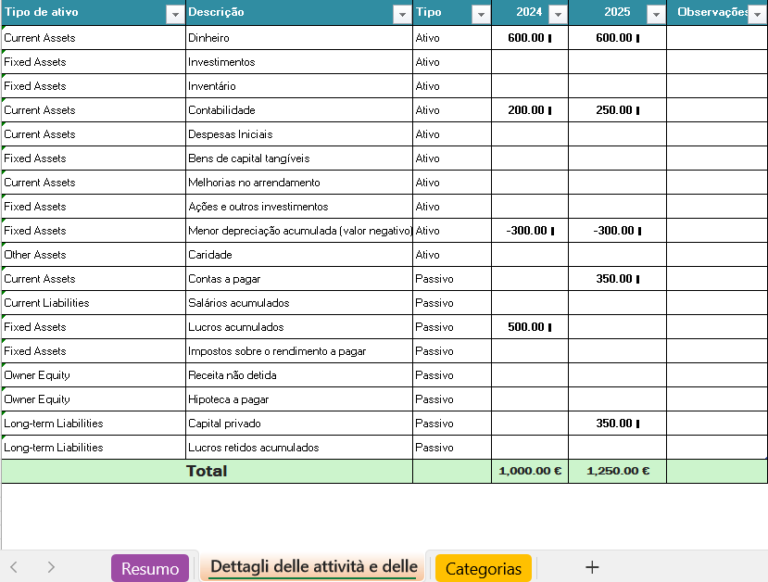Select the Inventário cell
Viewport: 768px width, 582px height.
[x=299, y=86]
